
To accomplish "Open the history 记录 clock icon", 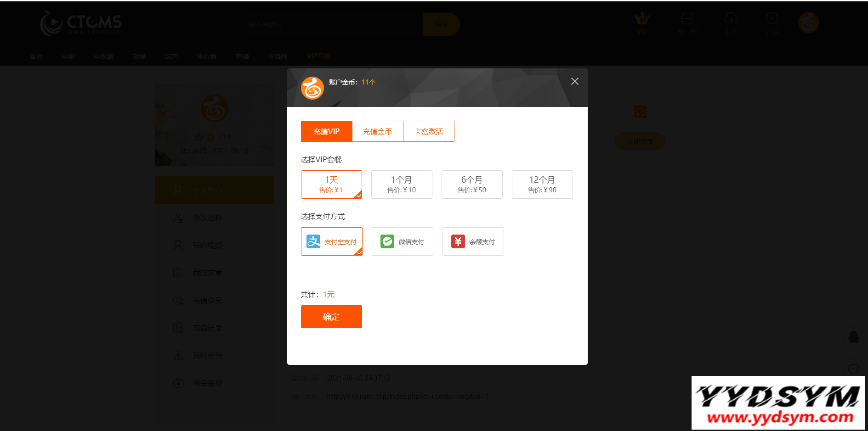I will 772,19.
